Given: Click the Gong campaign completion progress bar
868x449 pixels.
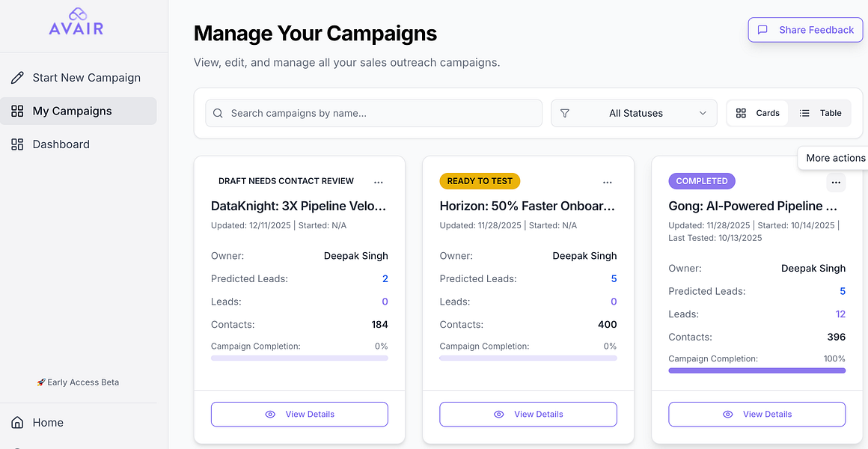Looking at the screenshot, I should [x=757, y=370].
